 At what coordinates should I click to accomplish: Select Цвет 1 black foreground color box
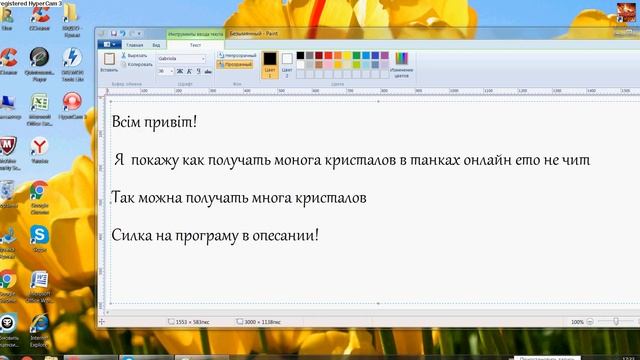coord(269,64)
